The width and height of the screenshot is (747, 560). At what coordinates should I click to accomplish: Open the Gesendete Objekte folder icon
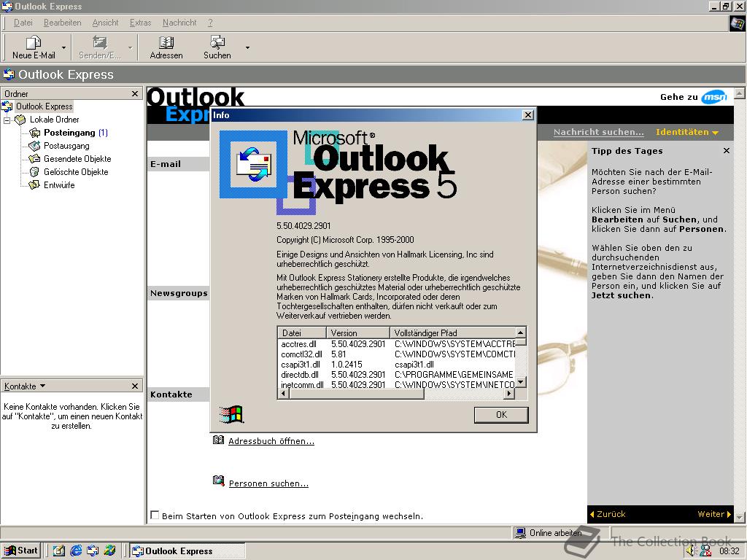click(x=35, y=158)
